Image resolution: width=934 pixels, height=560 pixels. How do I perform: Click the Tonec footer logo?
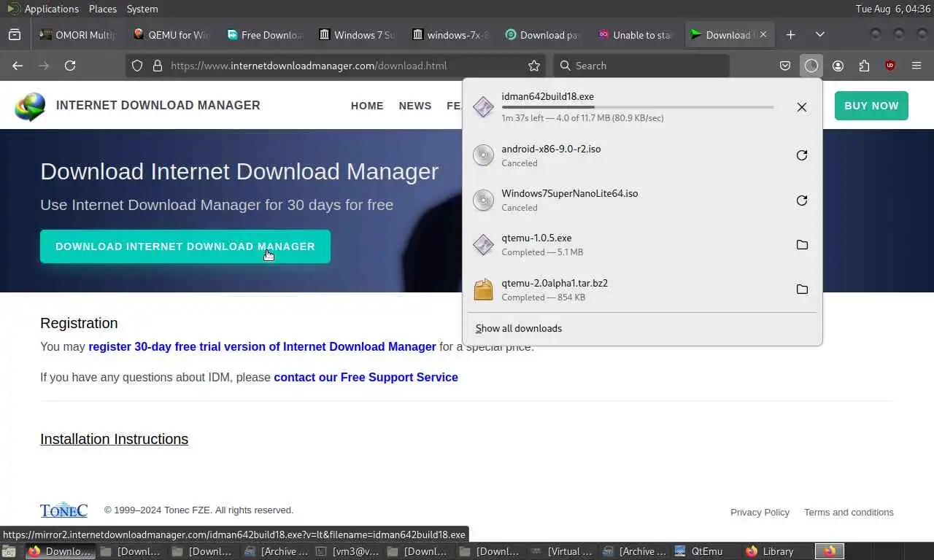click(63, 510)
